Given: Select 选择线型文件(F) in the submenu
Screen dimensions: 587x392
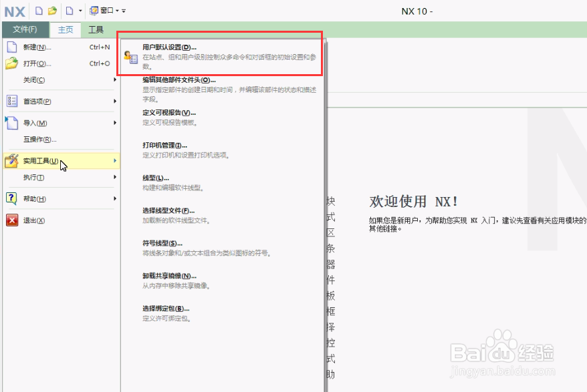Looking at the screenshot, I should pos(223,215).
